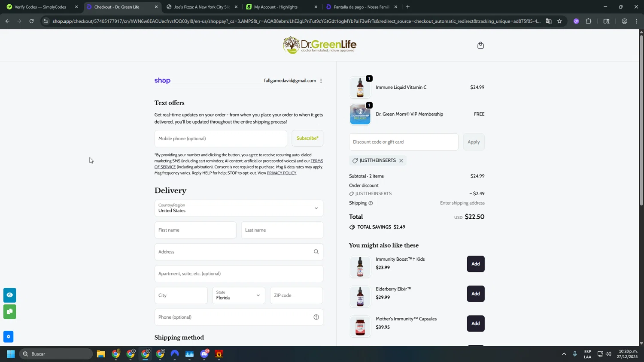The image size is (644, 362).
Task: Switch to Pantalla de pago tab
Action: [x=361, y=7]
